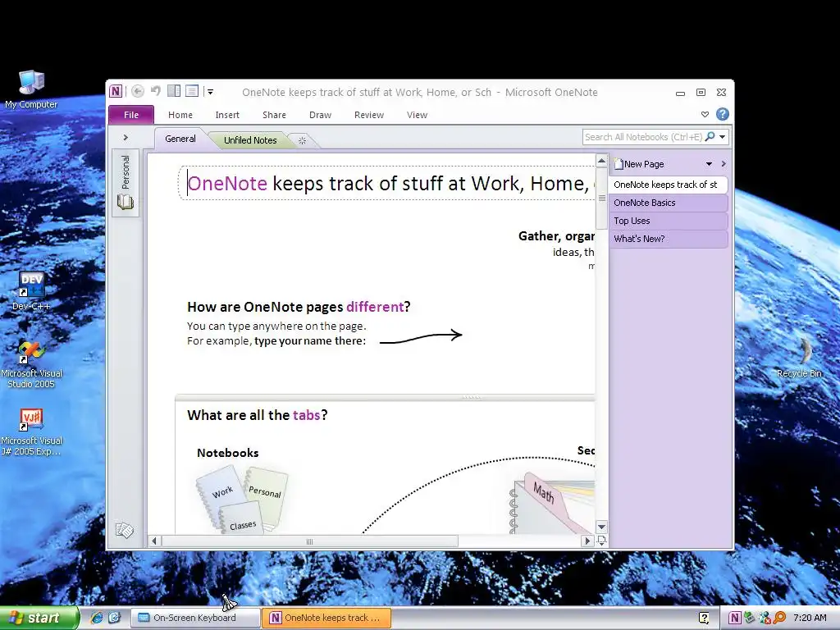Select the Microsoft Visual Studio 2005 shortcut

(31, 363)
